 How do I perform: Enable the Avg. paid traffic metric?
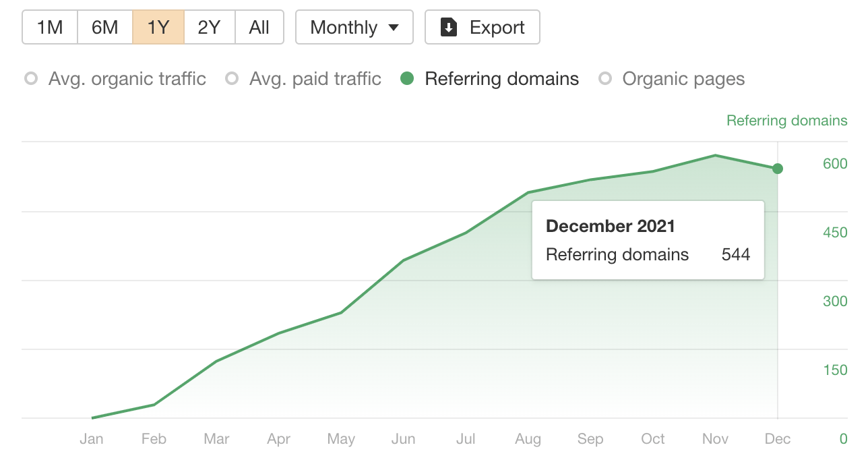(315, 79)
